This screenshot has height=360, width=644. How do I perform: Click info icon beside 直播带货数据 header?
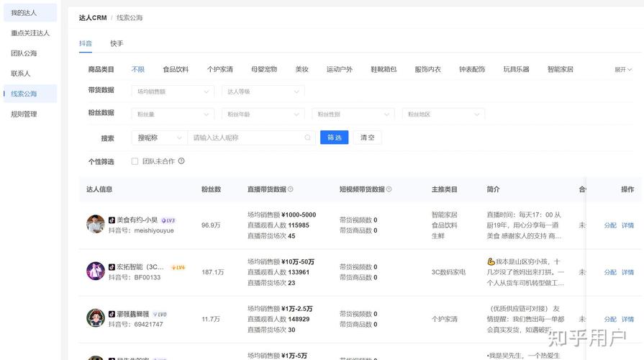point(291,189)
